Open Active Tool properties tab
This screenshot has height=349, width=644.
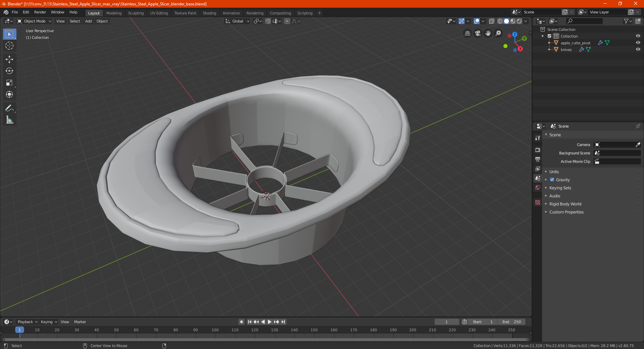538,138
